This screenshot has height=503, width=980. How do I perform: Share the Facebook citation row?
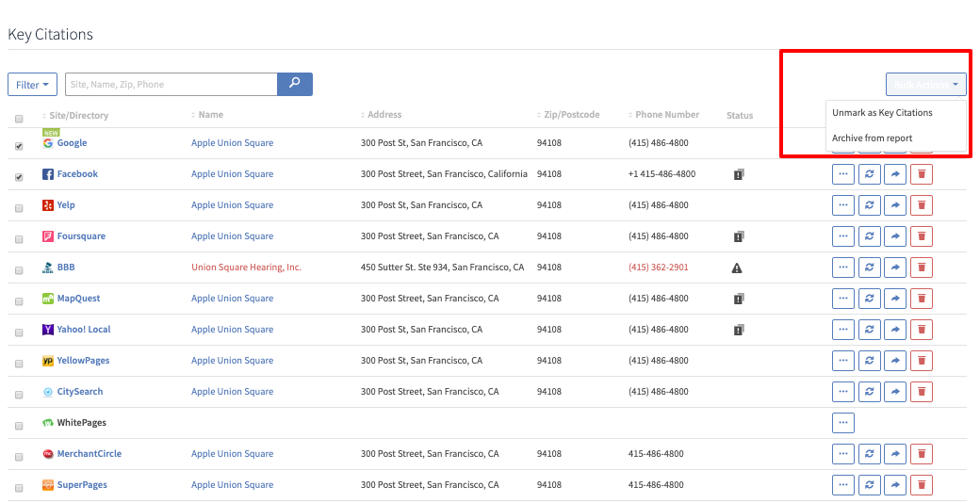pos(895,174)
